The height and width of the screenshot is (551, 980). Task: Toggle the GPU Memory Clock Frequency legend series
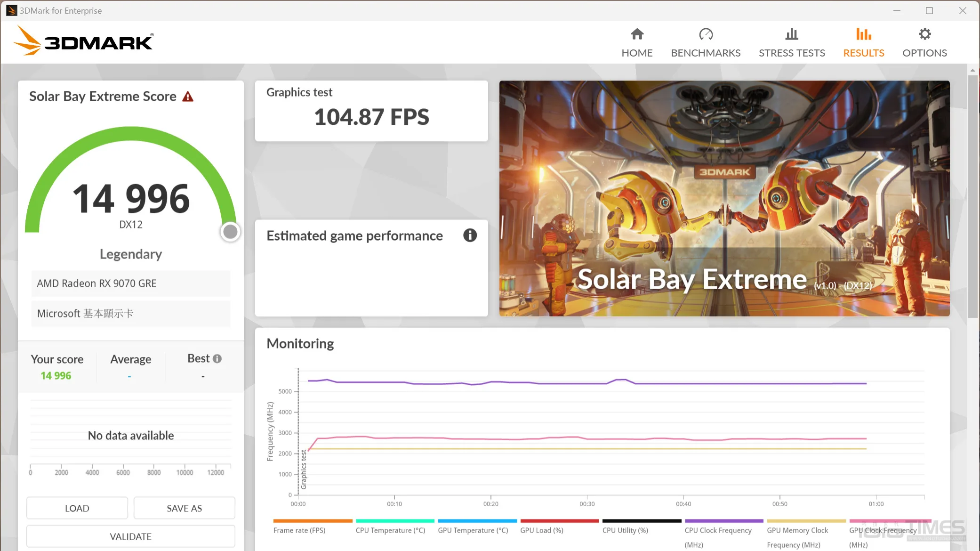click(806, 534)
